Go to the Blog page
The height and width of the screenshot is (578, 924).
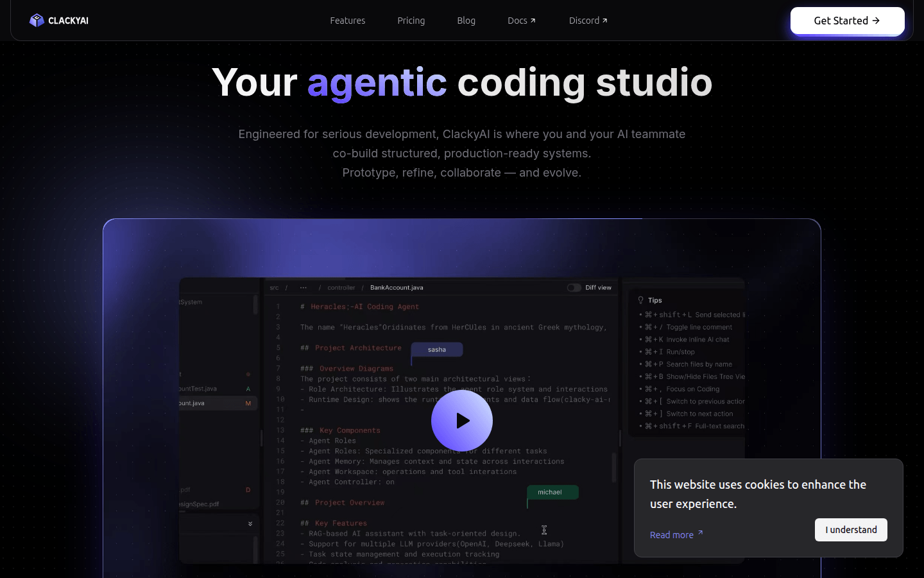[x=466, y=21]
